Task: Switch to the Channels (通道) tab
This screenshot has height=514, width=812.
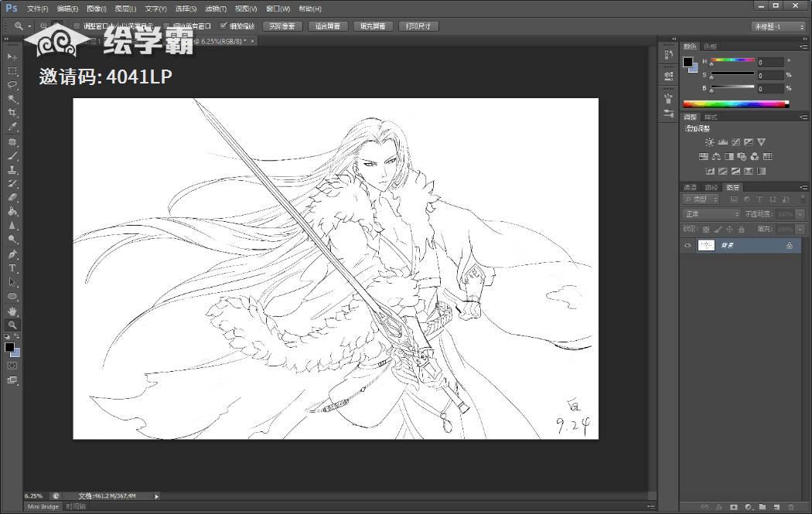Action: click(x=690, y=187)
